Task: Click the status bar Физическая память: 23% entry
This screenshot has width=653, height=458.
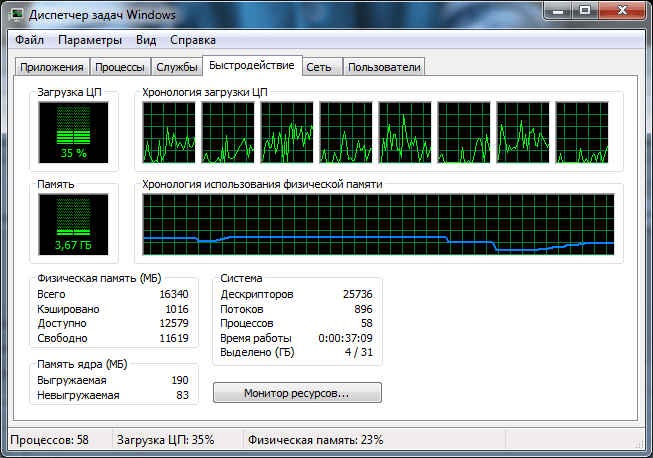Action: click(375, 440)
